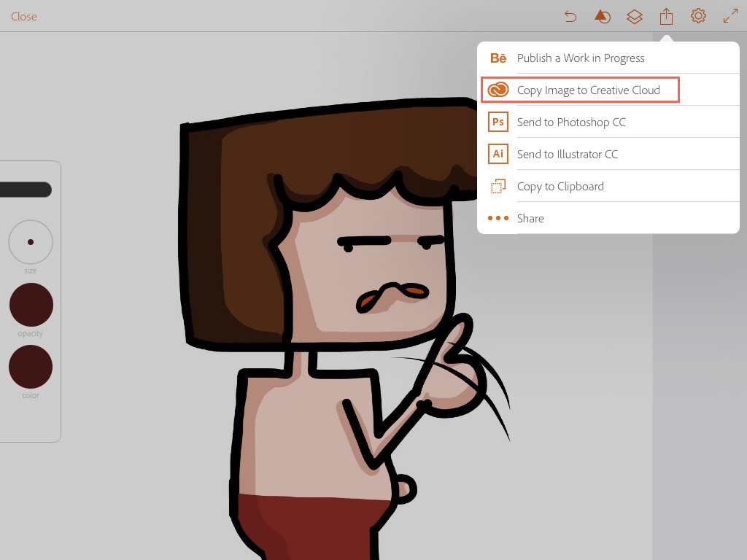Click the Illustrator Ai icon
The width and height of the screenshot is (747, 560).
pyautogui.click(x=498, y=154)
